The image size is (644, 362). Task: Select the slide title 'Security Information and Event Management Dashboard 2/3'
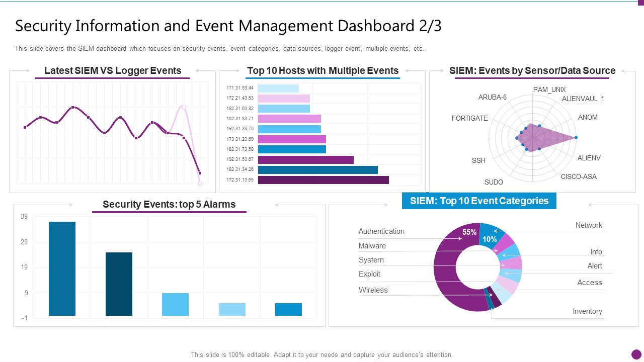tap(228, 26)
